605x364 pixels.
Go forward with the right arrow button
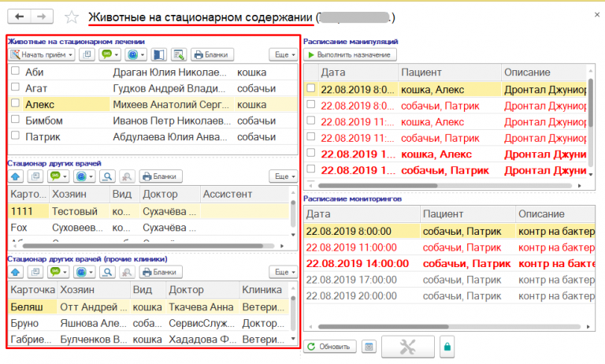pos(42,17)
